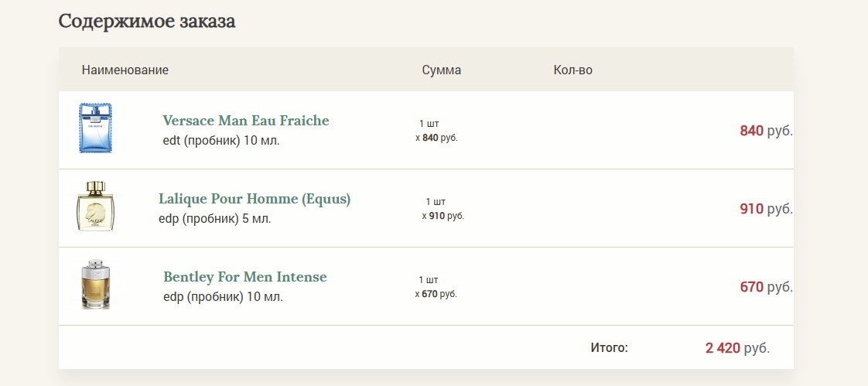The image size is (868, 386).
Task: Click the edt (пробник) 10 мл. description
Action: pyautogui.click(x=221, y=141)
